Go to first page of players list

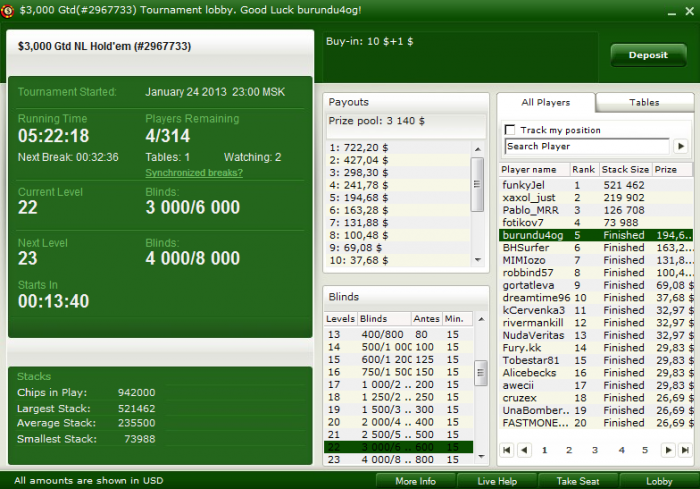(x=506, y=450)
